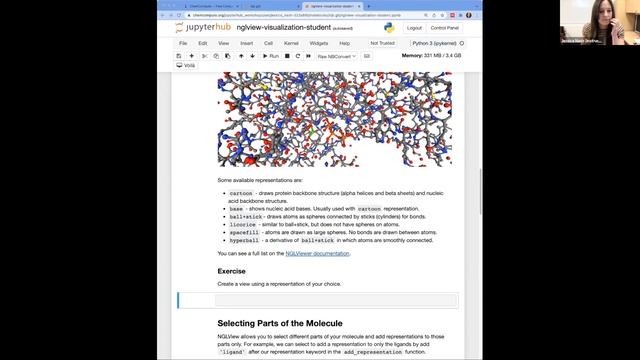Viewport: 640px width, 360px height.
Task: Click the Python 3 (ipykernel) indicator
Action: [x=434, y=43]
